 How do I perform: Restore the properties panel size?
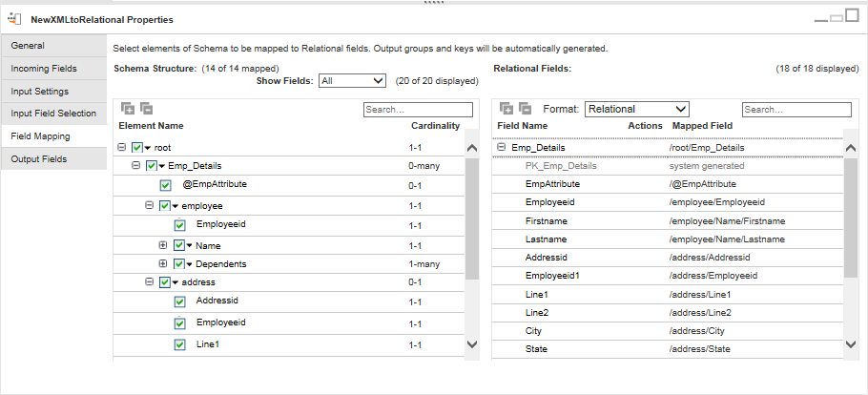click(x=837, y=18)
